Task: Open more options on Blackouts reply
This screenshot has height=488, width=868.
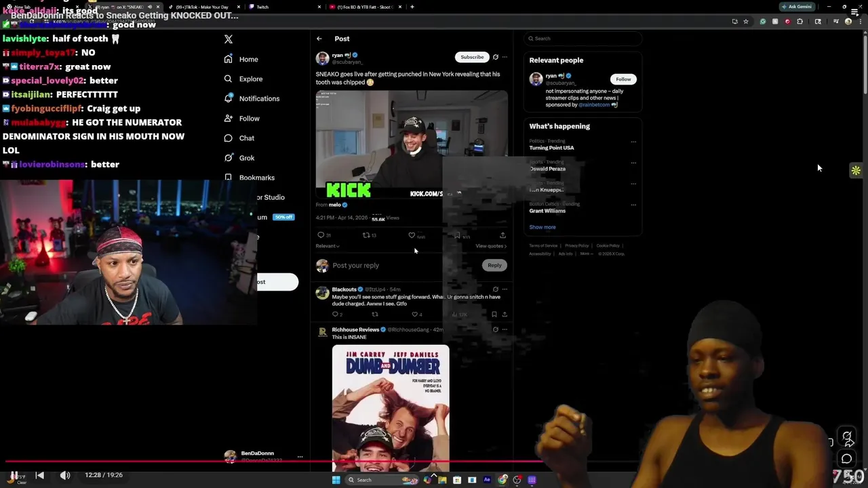Action: 505,289
